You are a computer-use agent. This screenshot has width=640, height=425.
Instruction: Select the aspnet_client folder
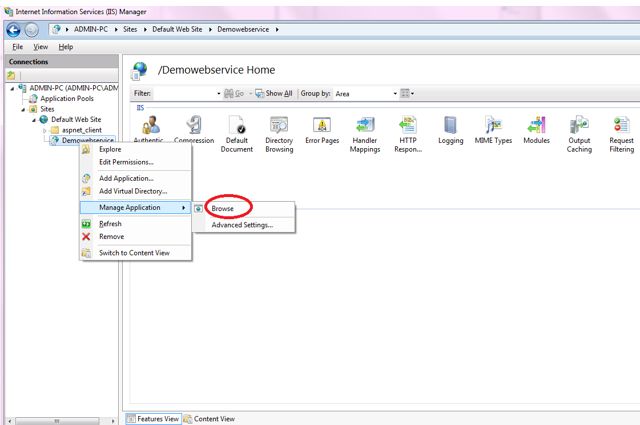(x=82, y=130)
